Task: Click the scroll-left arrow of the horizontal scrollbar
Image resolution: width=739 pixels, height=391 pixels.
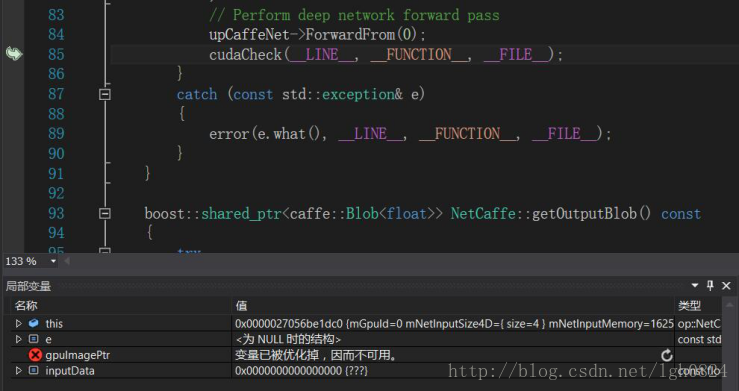Action: [67, 261]
